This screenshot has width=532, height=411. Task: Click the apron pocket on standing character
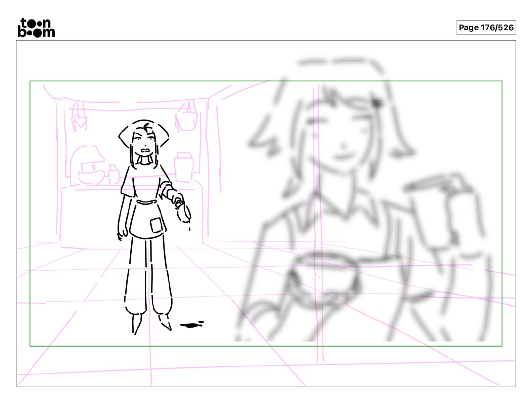click(x=156, y=225)
